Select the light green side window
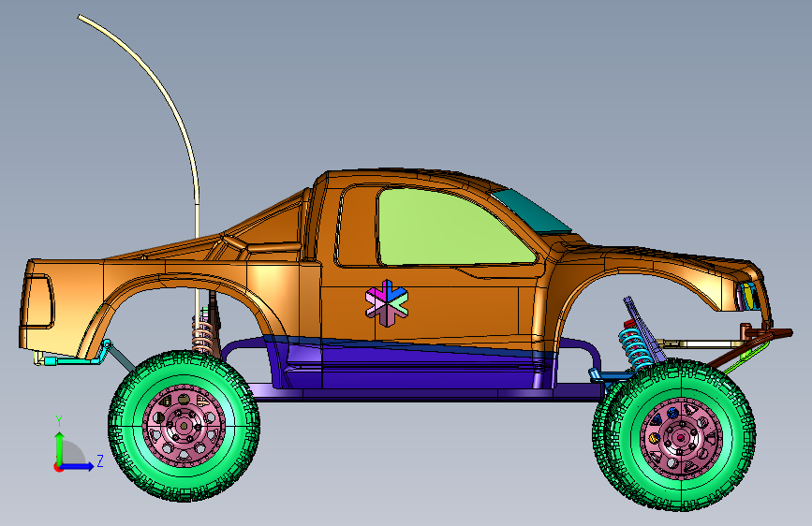Viewport: 812px width, 526px height. pos(450,227)
